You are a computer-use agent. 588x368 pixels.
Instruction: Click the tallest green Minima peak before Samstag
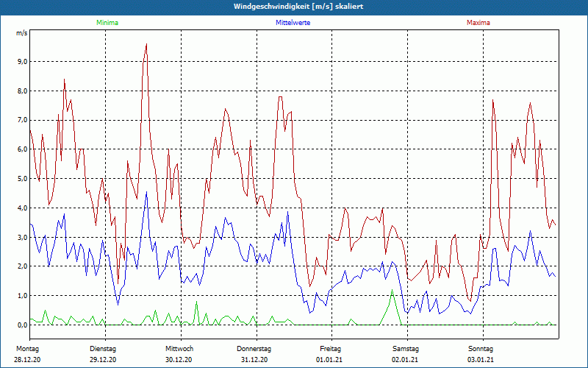tap(392, 291)
